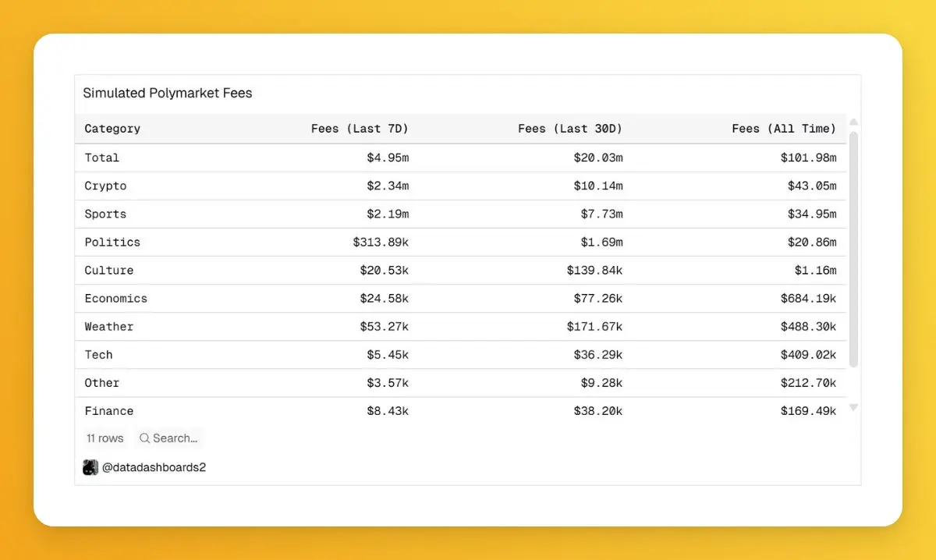
Task: Focus the Search… field
Action: (x=168, y=438)
